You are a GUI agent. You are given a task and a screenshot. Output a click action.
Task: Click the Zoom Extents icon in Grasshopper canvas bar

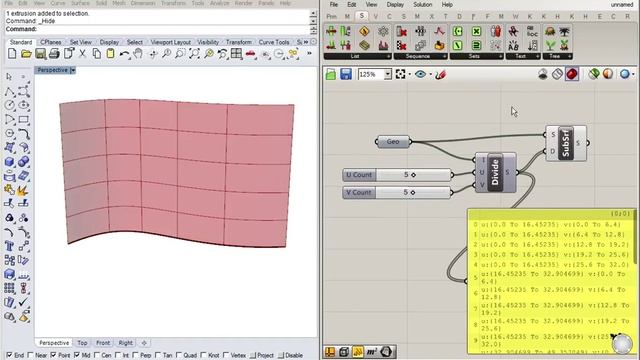click(400, 74)
